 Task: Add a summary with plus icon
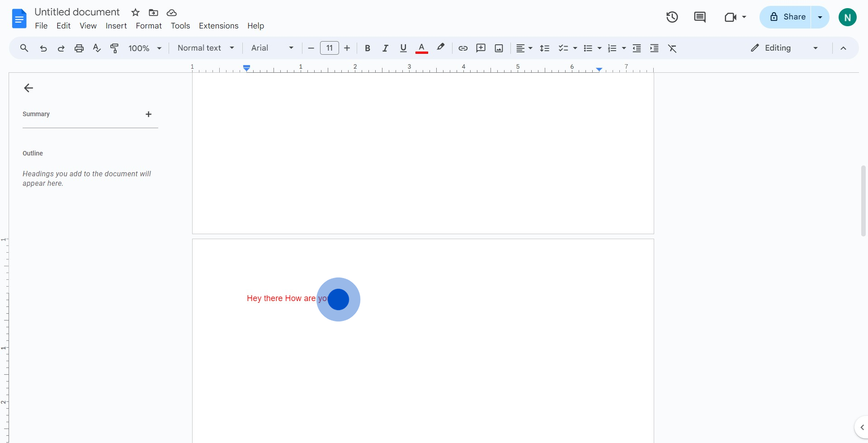tap(149, 114)
